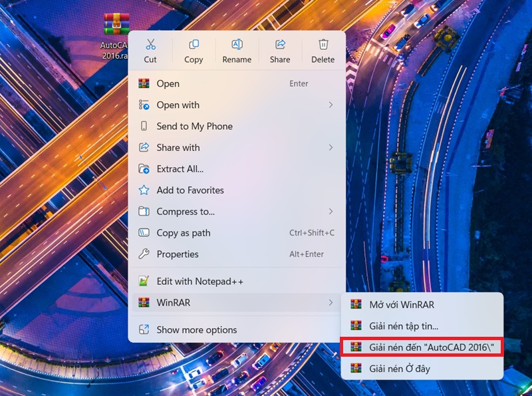532x396 pixels.
Task: Expand the Share with submenu arrow
Action: coord(331,148)
